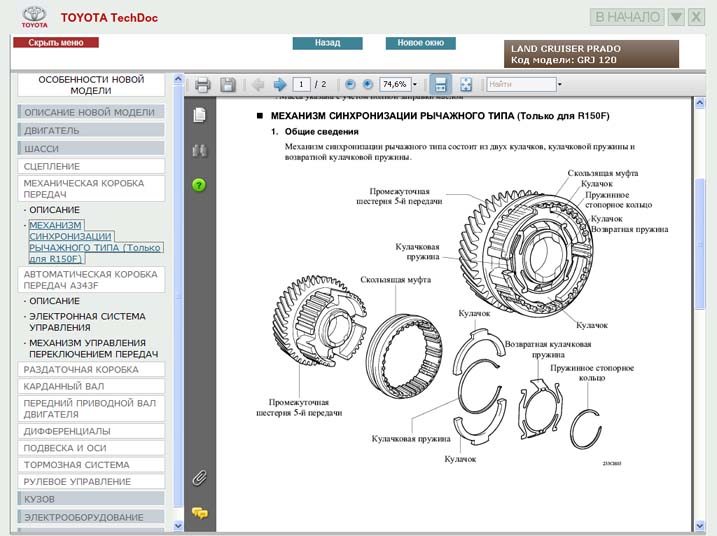Click document scrollbar down arrow

[x=700, y=526]
